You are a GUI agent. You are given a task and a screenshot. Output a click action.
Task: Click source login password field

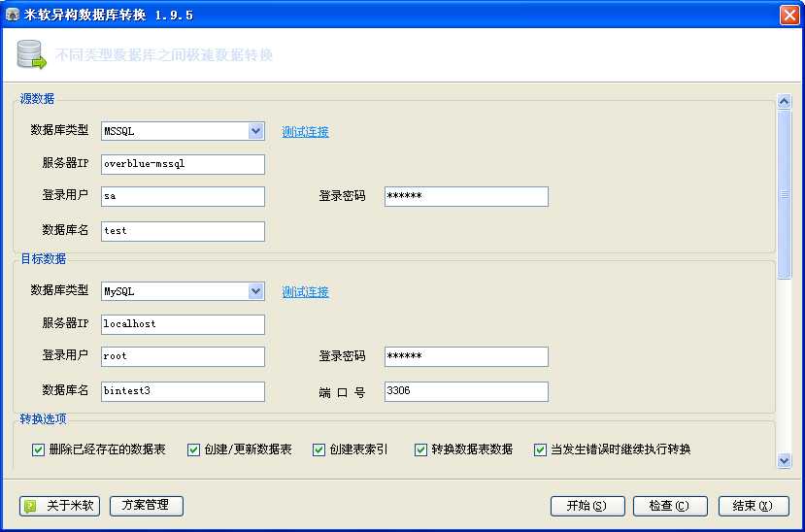[x=466, y=196]
